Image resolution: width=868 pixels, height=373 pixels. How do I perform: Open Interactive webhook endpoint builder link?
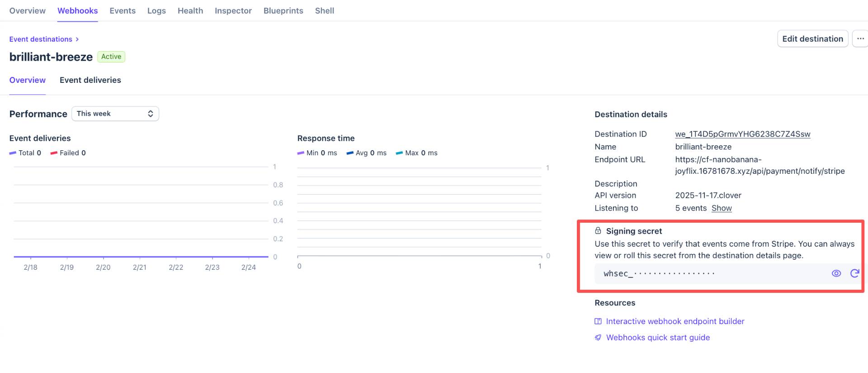coord(675,321)
